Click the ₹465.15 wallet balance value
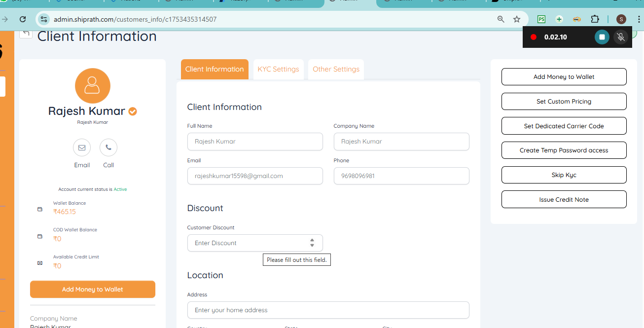Screen dimensions: 644x328 (x=65, y=212)
